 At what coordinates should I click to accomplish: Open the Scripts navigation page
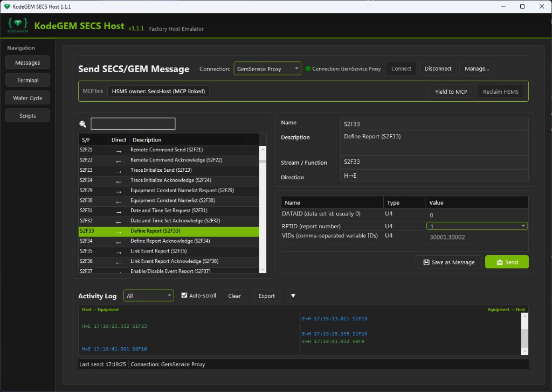click(x=27, y=116)
